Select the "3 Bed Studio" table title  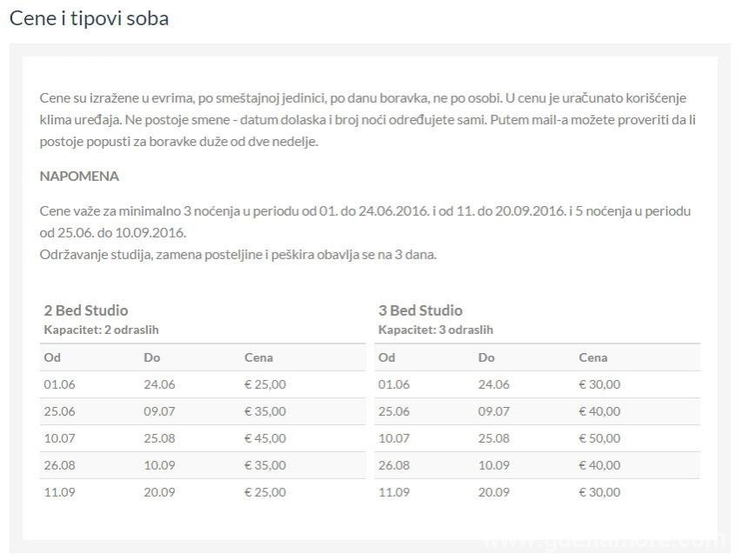tap(420, 310)
